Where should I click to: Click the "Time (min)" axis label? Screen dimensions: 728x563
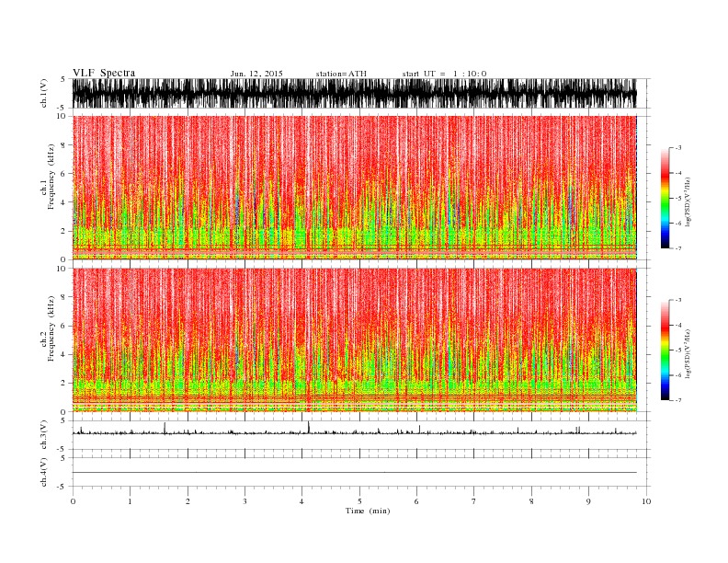(368, 511)
